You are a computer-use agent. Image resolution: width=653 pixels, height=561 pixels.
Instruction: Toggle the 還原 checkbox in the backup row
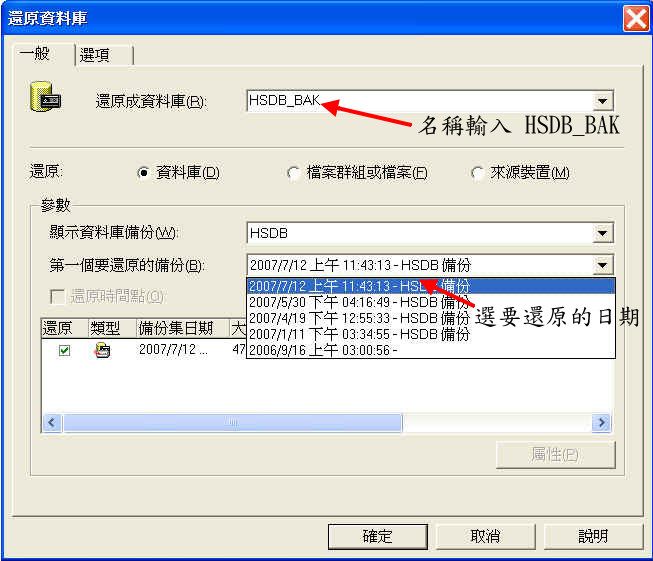[65, 350]
